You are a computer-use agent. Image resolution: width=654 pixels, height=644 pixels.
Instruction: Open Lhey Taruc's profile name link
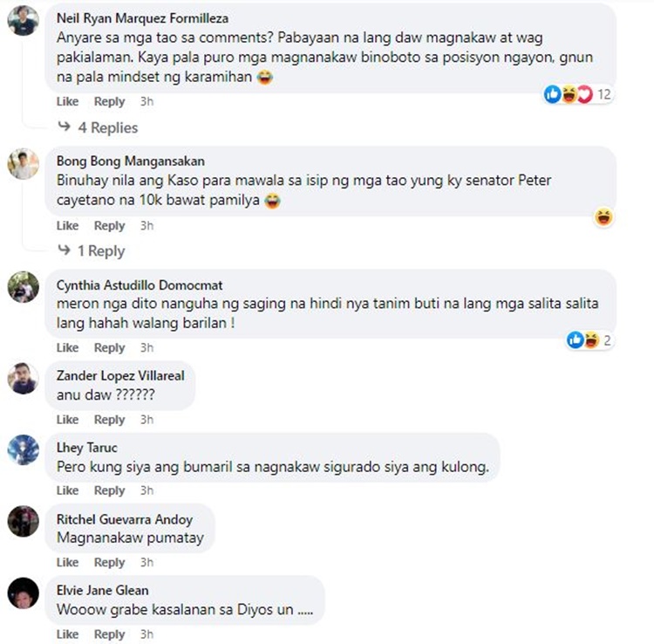(86, 448)
